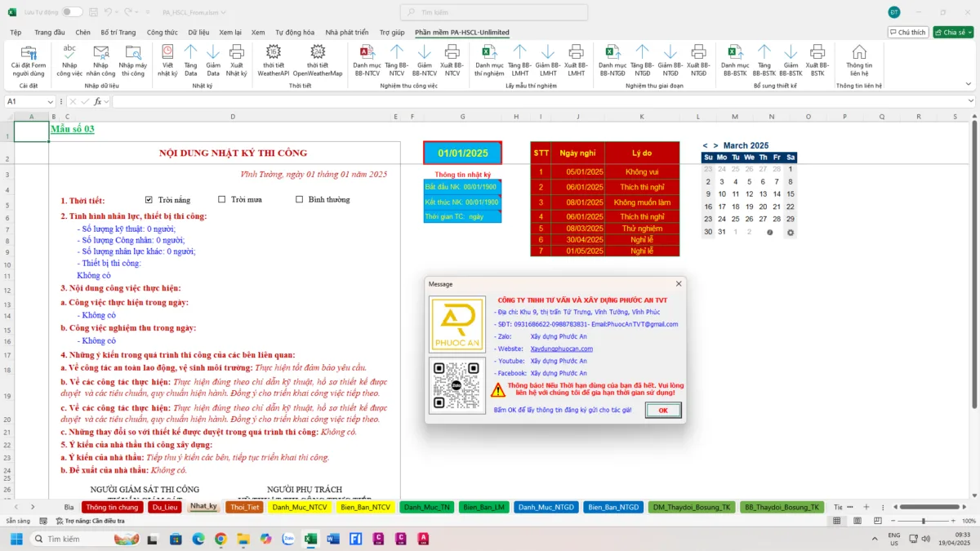Select Viết nhật ký ribbon icon

(x=167, y=60)
